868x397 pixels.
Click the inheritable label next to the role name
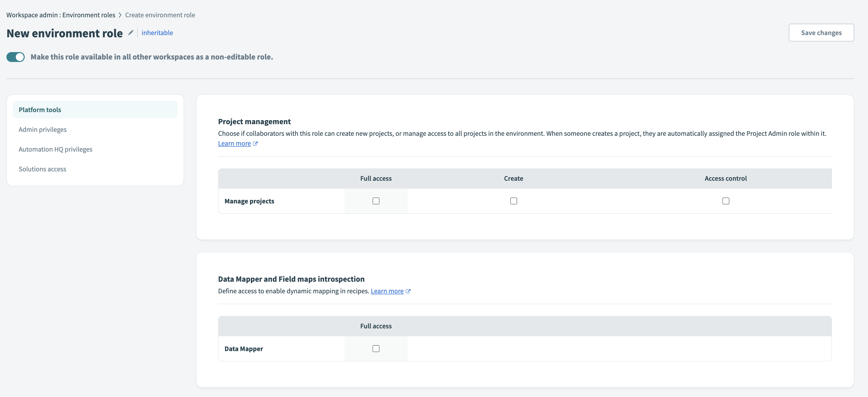pyautogui.click(x=157, y=32)
